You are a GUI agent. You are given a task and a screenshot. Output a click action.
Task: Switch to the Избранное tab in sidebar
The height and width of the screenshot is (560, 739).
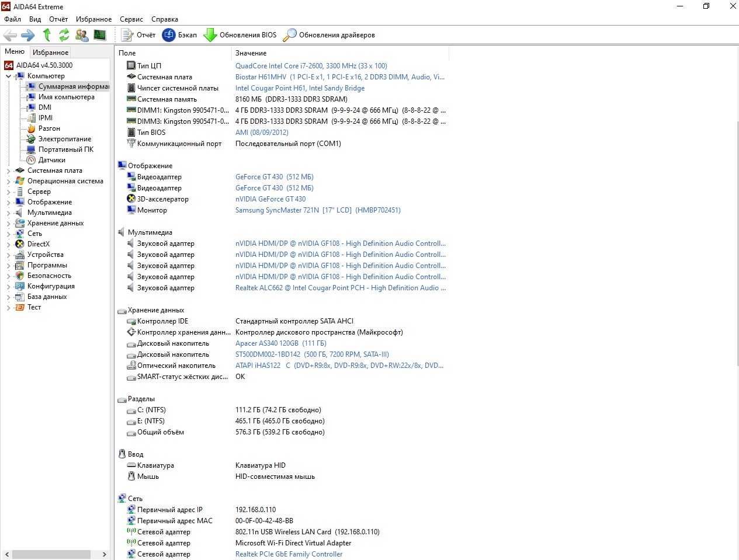(x=50, y=53)
